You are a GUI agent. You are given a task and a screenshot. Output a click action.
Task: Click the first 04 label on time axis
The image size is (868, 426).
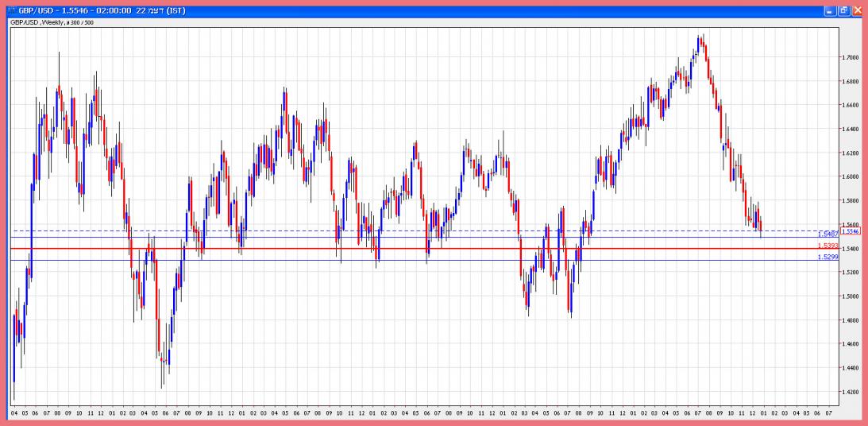click(14, 413)
